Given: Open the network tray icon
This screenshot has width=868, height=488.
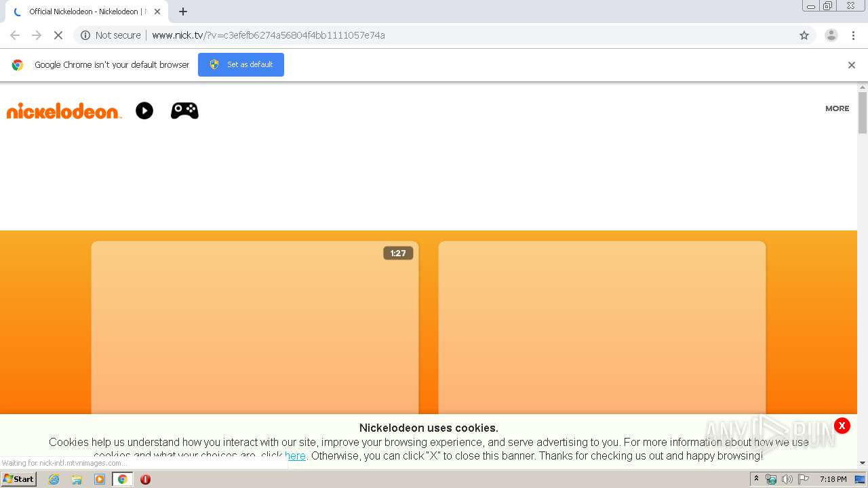Looking at the screenshot, I should click(x=771, y=479).
